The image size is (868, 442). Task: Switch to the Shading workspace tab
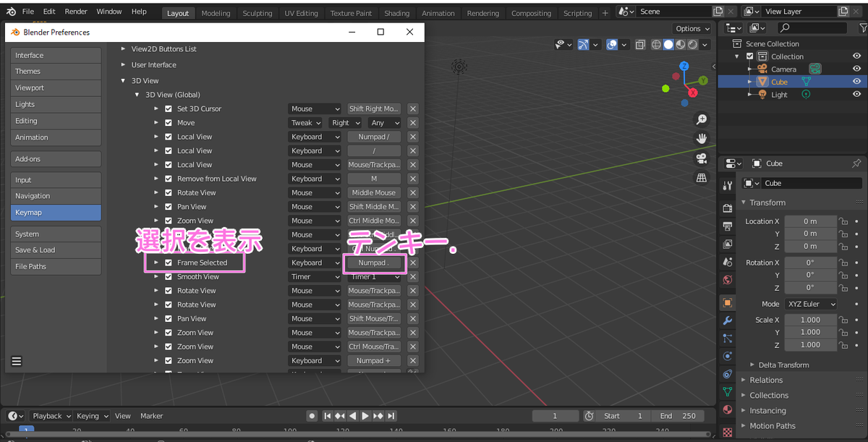pyautogui.click(x=396, y=13)
